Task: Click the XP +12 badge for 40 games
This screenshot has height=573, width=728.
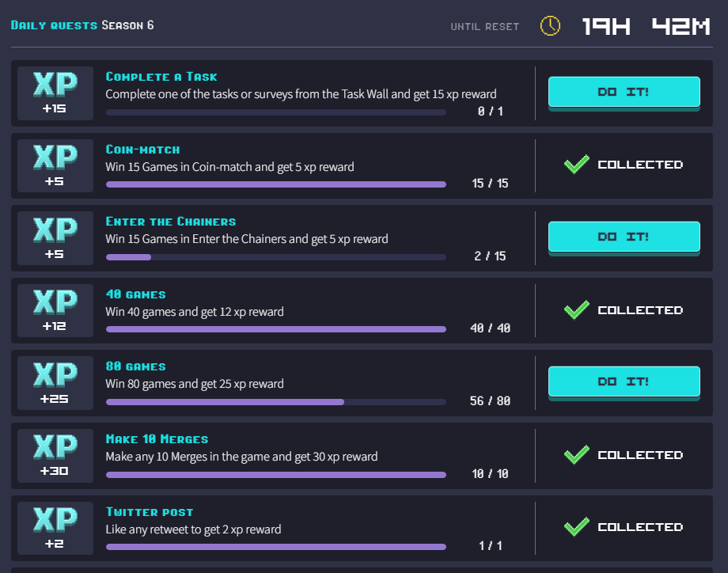Action: click(x=55, y=311)
